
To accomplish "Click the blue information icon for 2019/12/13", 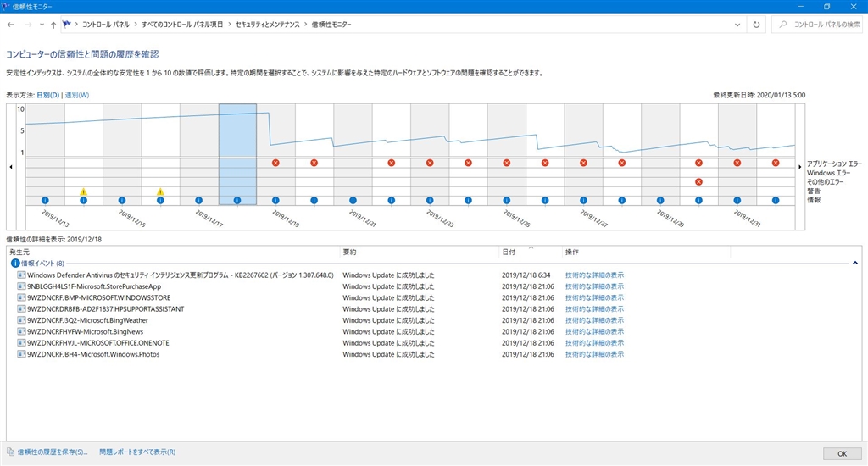I will [46, 200].
